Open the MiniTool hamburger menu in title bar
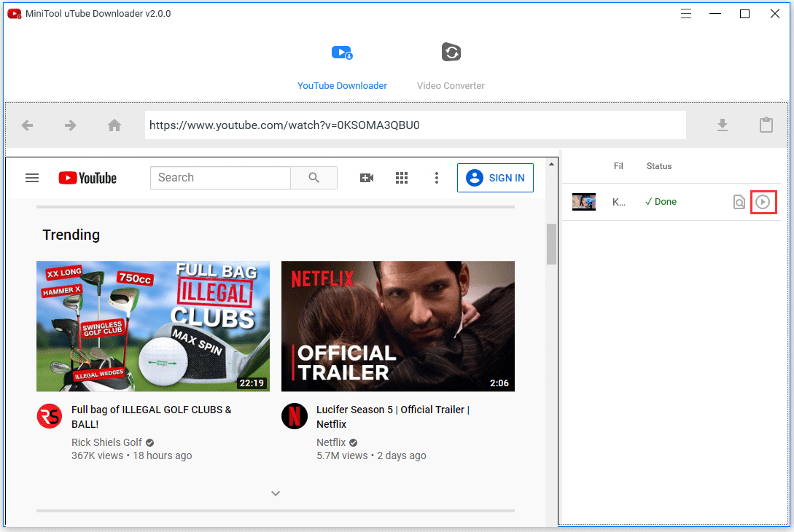The height and width of the screenshot is (532, 794). point(685,14)
